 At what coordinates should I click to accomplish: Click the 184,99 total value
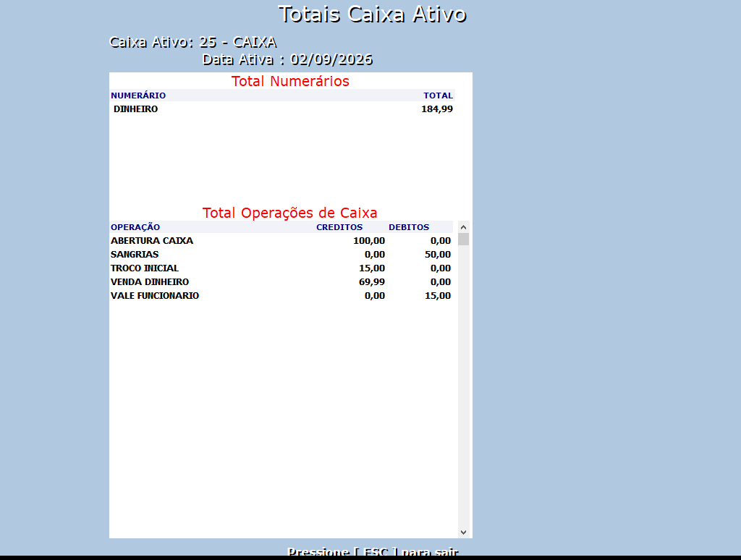click(x=437, y=109)
